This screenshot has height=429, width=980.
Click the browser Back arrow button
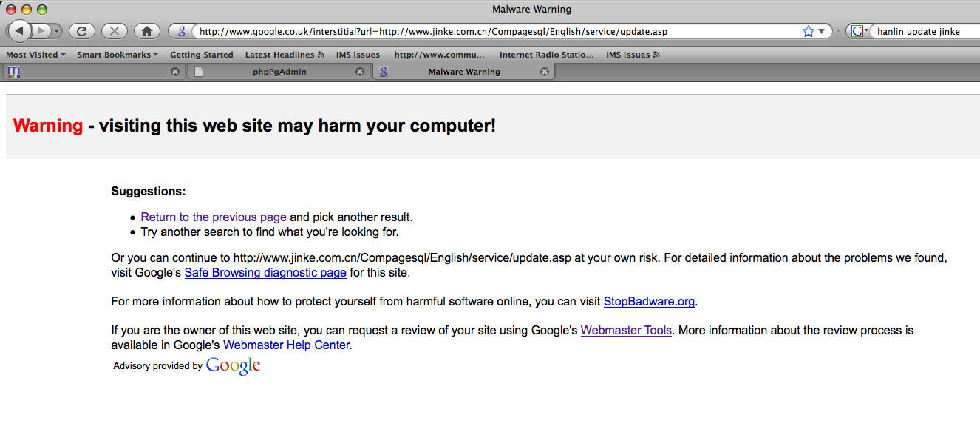(x=19, y=31)
